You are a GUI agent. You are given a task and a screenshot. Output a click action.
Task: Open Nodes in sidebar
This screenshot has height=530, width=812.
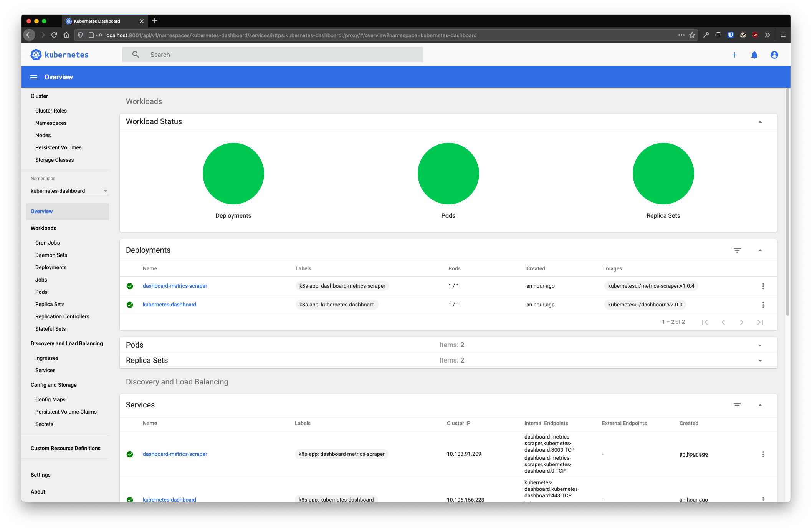tap(43, 135)
